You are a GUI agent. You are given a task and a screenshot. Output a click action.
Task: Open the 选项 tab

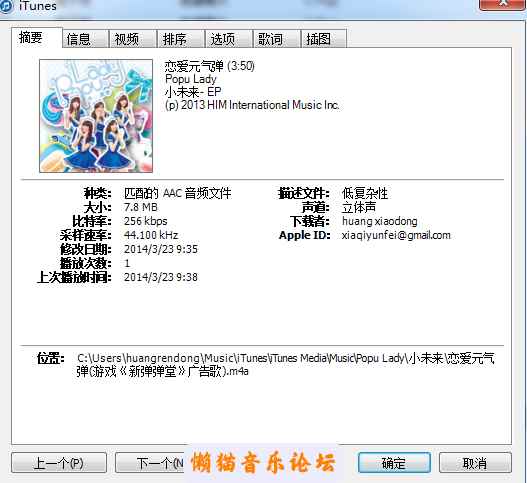point(229,39)
